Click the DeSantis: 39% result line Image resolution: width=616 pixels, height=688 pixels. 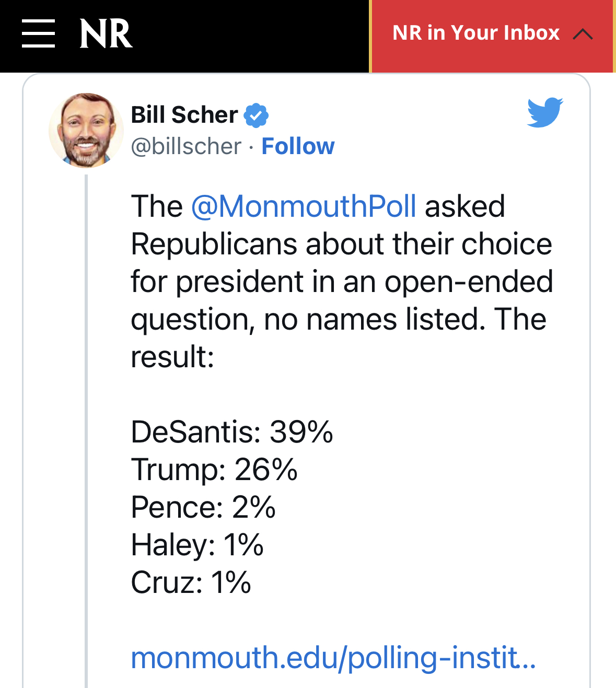(231, 432)
